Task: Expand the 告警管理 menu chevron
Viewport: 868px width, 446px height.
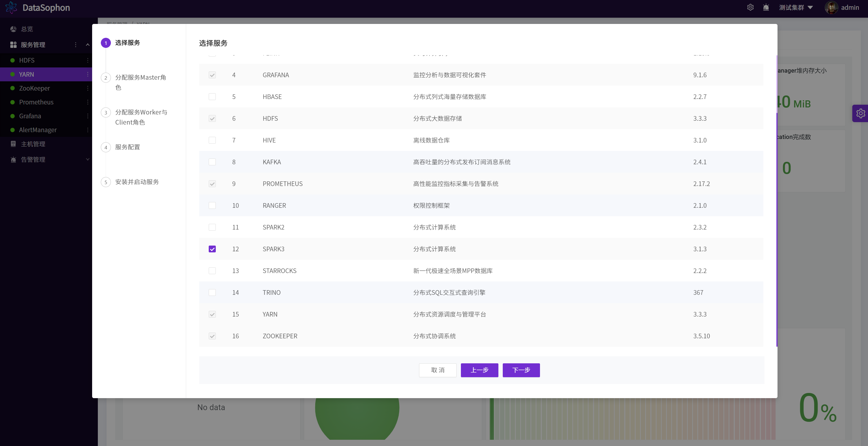Action: pos(88,159)
